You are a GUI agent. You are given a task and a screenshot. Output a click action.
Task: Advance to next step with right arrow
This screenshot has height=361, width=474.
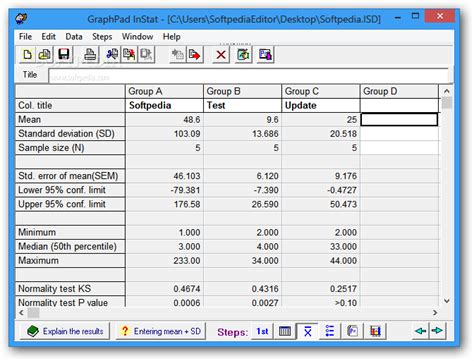coord(437,331)
